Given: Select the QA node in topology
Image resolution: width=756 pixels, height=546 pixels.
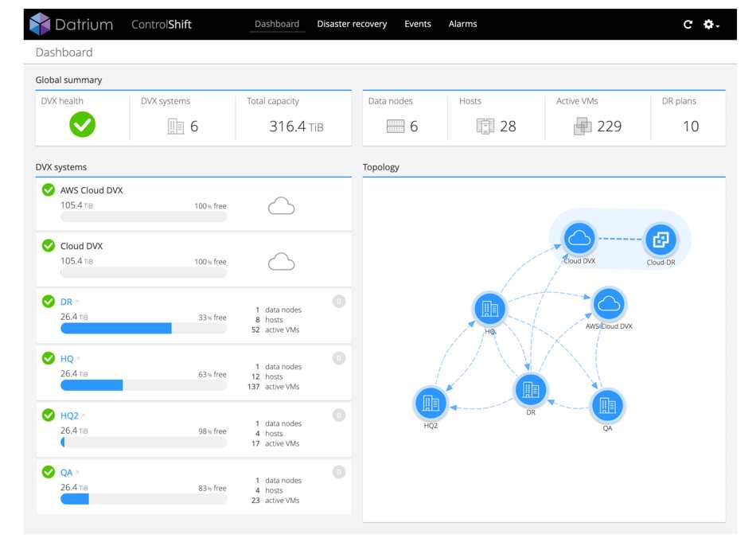Looking at the screenshot, I should pos(607,405).
